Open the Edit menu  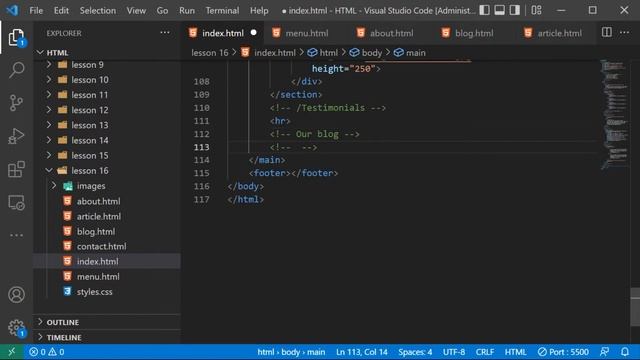61,10
